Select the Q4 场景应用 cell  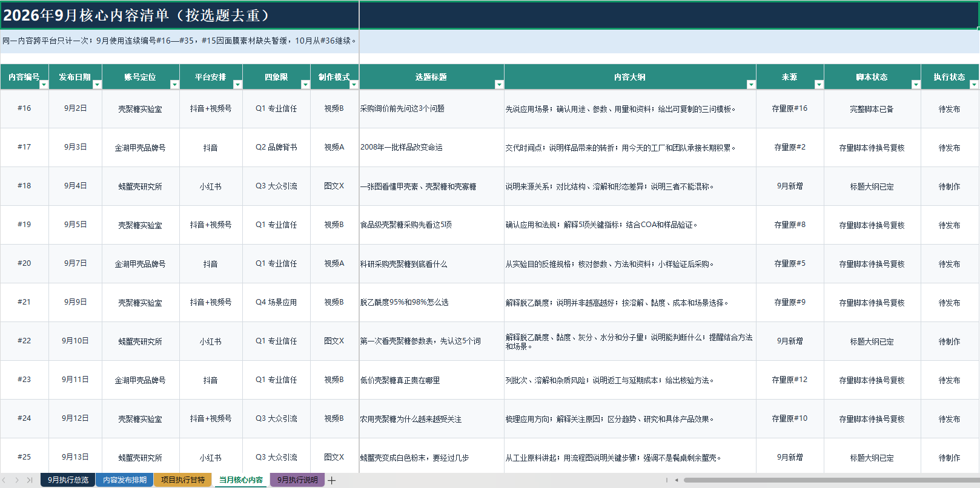(276, 302)
